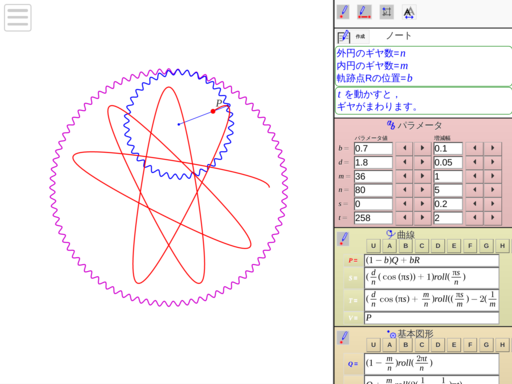Select tab C in 曲線 panel

coord(422,246)
